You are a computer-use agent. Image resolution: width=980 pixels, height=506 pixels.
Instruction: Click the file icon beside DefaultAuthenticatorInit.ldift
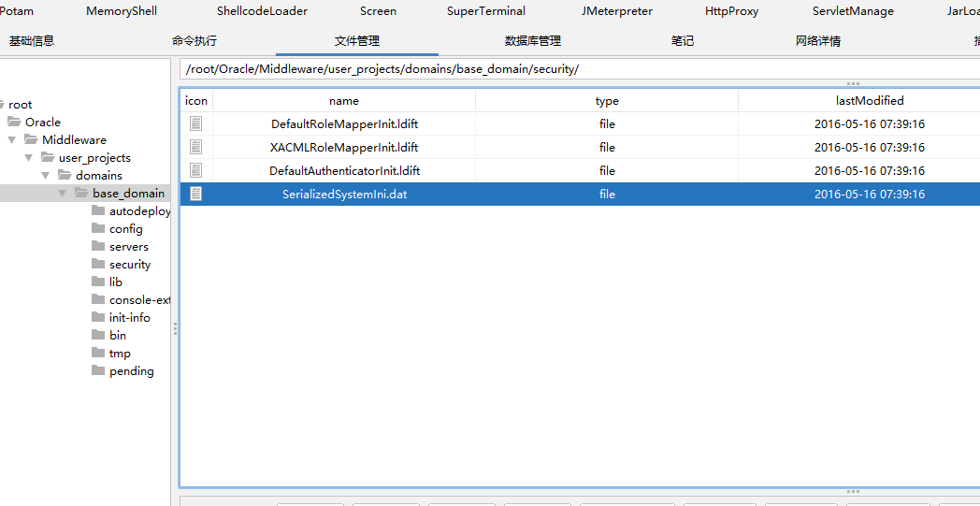pos(195,170)
